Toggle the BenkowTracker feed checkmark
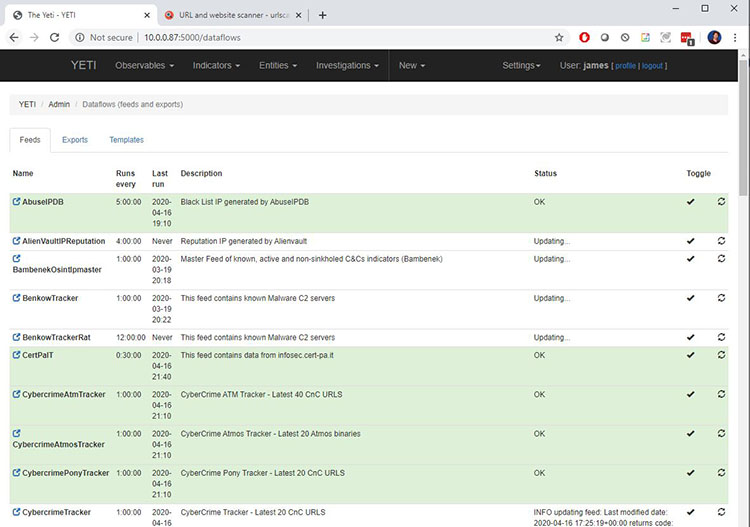This screenshot has width=750, height=527. point(690,298)
